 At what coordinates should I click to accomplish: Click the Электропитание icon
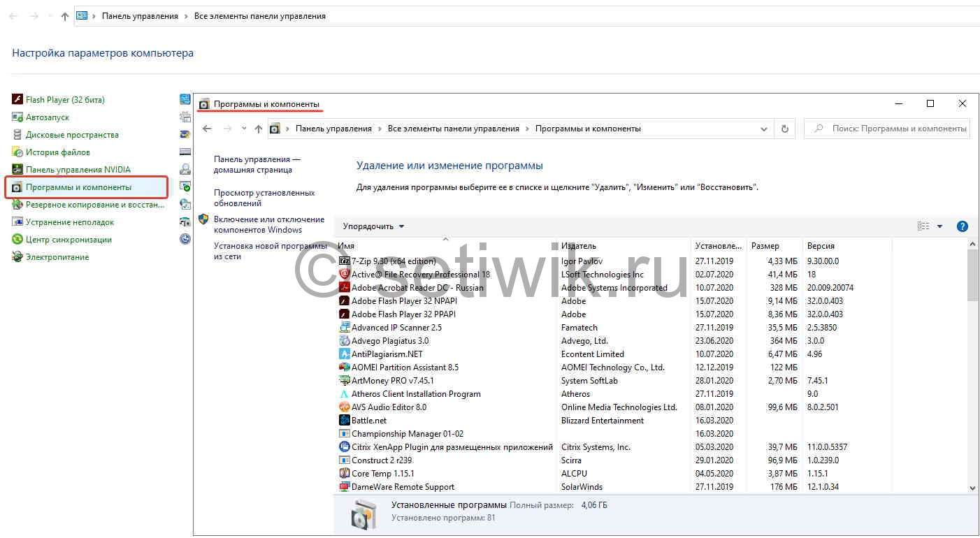17,257
